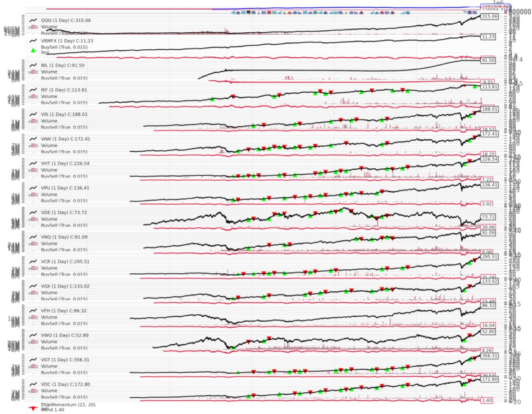Image resolution: width=532 pixels, height=414 pixels.
Task: Click the line icon beside QQQ (1 Day)
Action: pos(33,20)
